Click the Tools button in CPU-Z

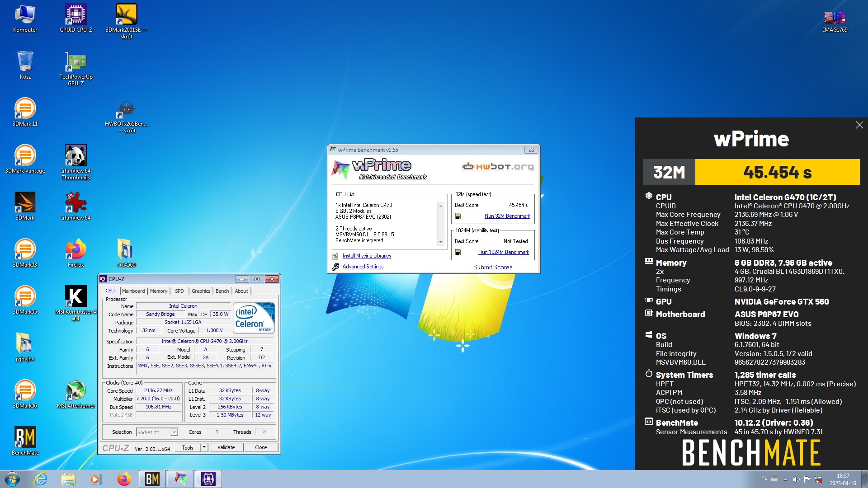tap(188, 447)
